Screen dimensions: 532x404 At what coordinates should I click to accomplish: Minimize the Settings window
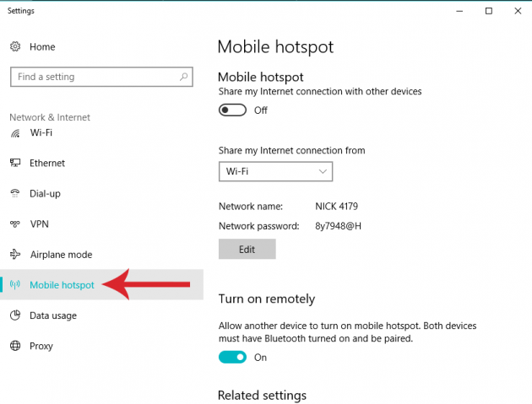coord(459,11)
